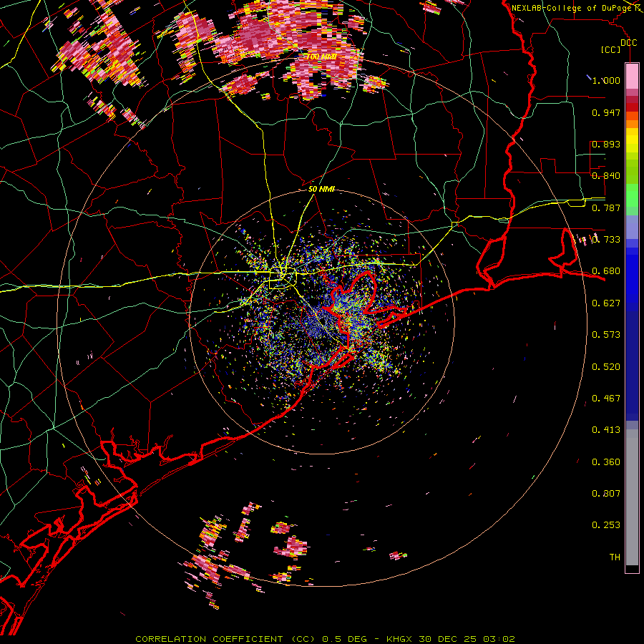Select the 0.680 scale value
644x644 pixels.
pos(606,271)
